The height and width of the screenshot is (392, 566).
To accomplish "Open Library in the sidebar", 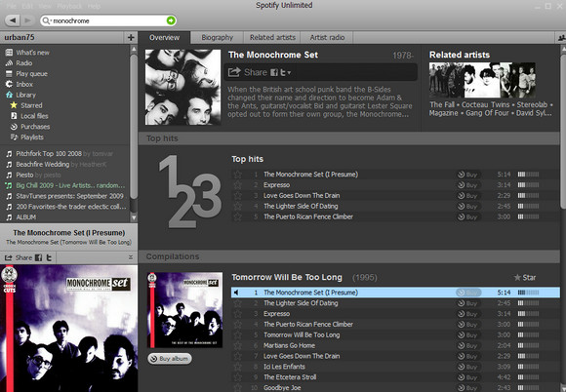I will pos(25,95).
